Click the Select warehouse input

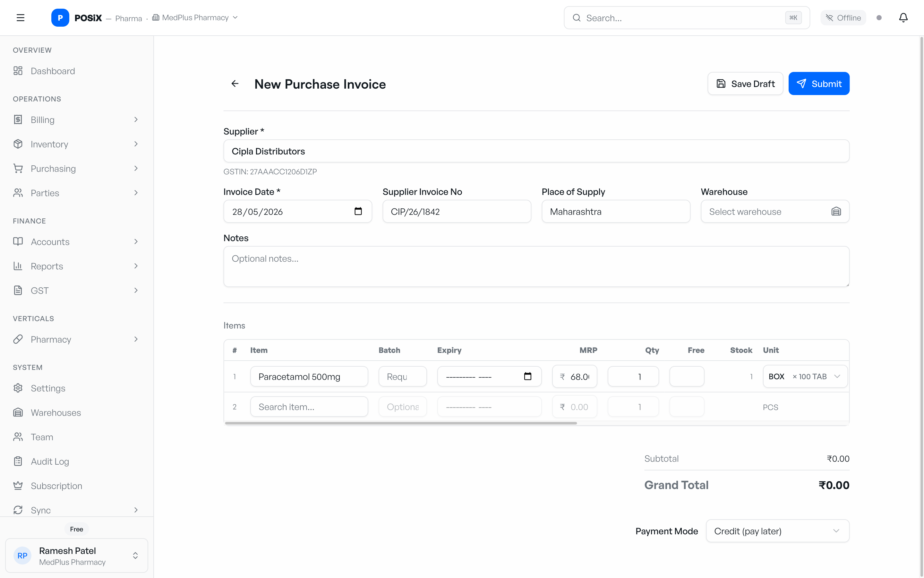775,211
